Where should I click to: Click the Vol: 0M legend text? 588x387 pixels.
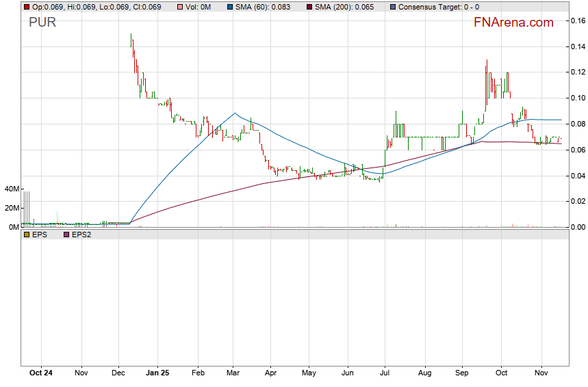[x=201, y=7]
